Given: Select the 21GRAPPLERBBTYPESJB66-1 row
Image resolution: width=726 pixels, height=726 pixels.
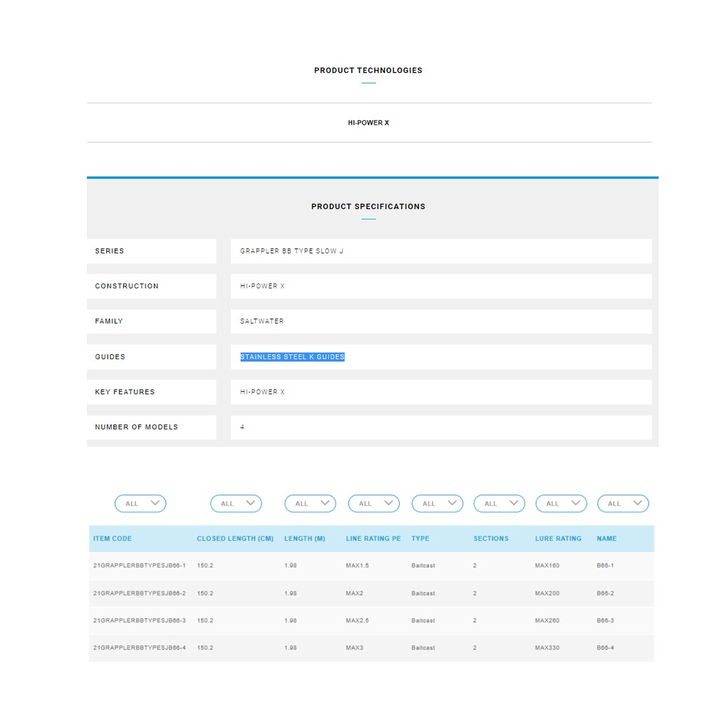Looking at the screenshot, I should click(x=140, y=566).
